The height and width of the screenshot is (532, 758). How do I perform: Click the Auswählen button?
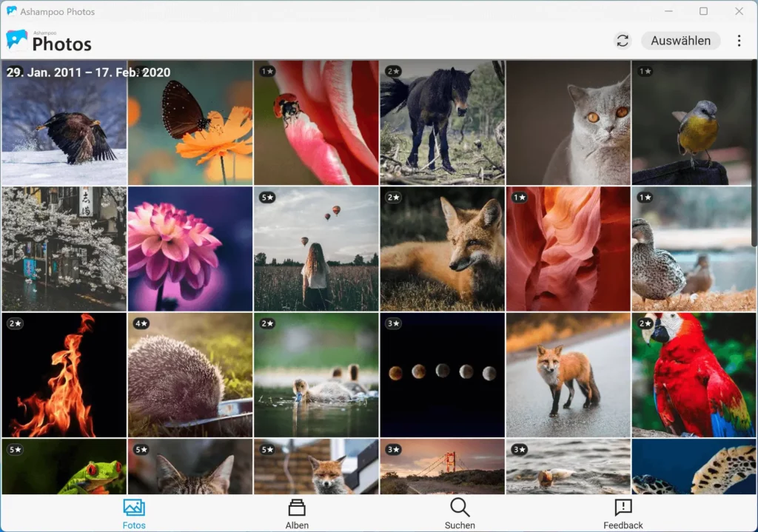(681, 41)
